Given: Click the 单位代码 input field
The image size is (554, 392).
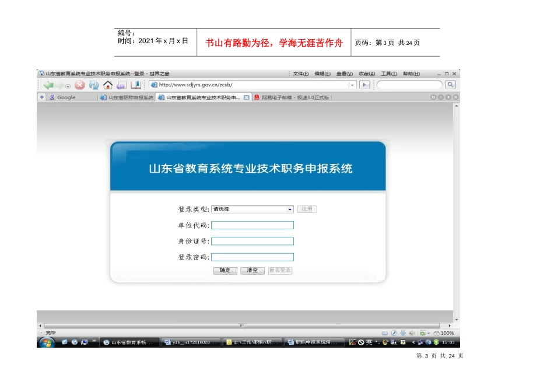Looking at the screenshot, I should pos(253,225).
